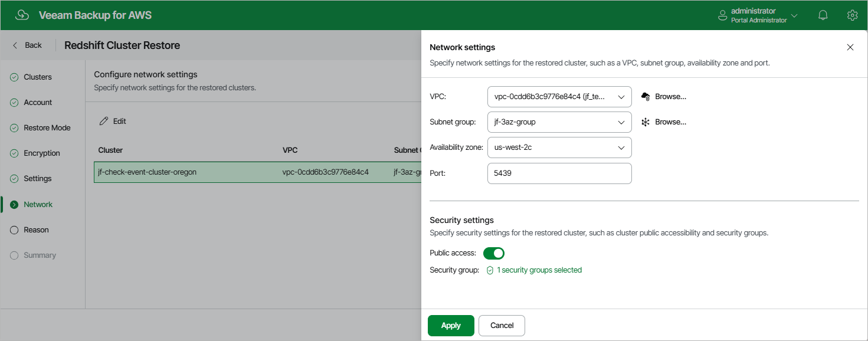The image size is (868, 341).
Task: Click the Veeam Backup for AWS logo icon
Action: (22, 15)
